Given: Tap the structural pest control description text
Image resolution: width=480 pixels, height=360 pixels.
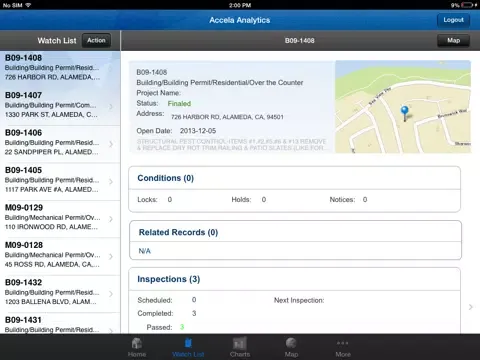Looking at the screenshot, I should (x=231, y=145).
